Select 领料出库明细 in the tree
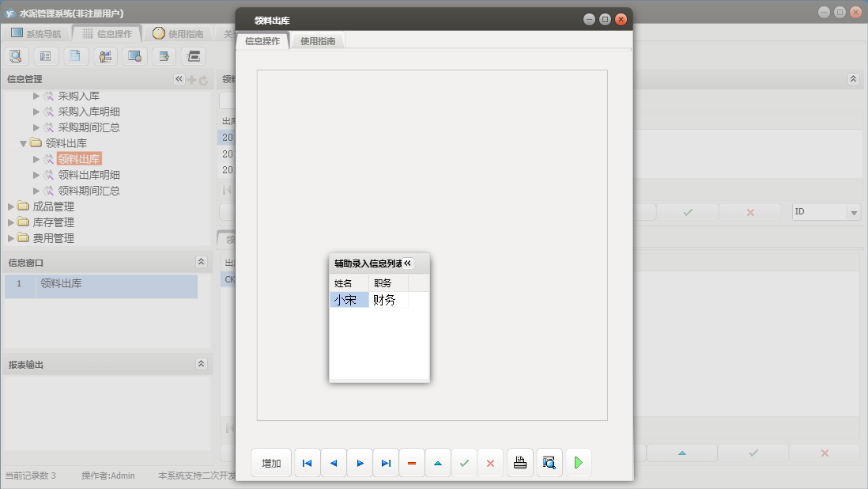The width and height of the screenshot is (868, 489). (x=89, y=175)
